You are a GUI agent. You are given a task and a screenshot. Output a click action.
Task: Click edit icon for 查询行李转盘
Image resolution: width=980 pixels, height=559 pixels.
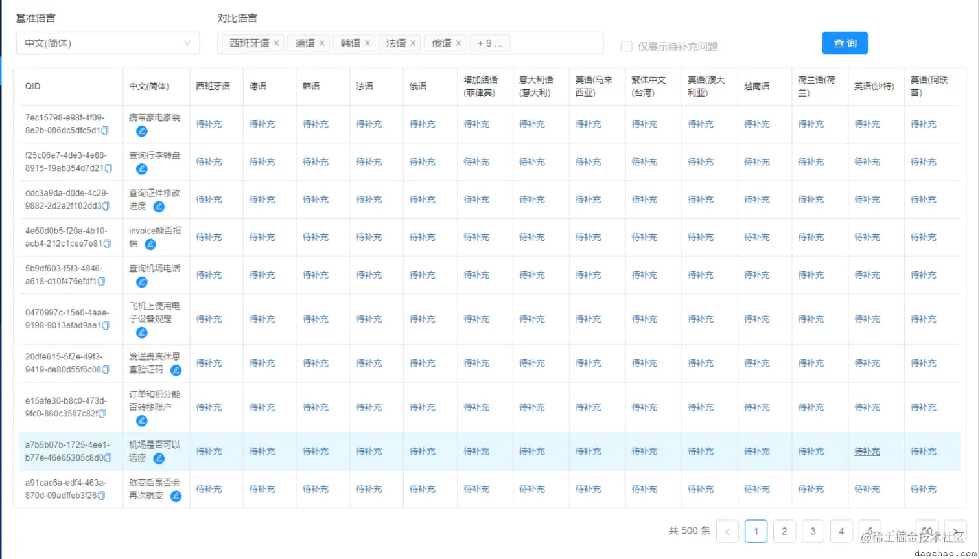(141, 169)
